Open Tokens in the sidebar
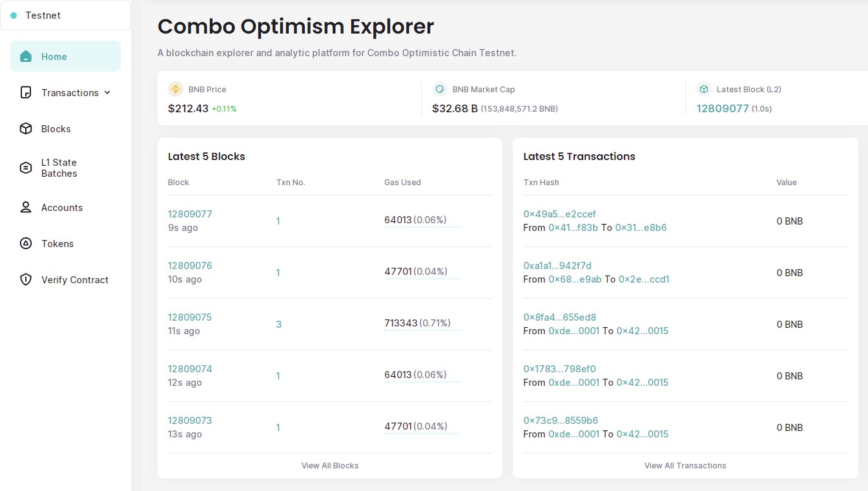Image resolution: width=868 pixels, height=491 pixels. (x=57, y=244)
